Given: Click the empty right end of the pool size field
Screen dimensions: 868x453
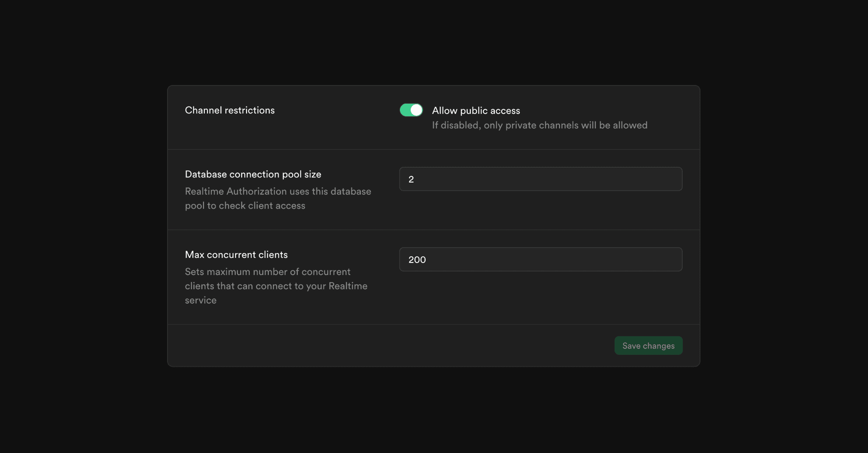Looking at the screenshot, I should coord(653,179).
